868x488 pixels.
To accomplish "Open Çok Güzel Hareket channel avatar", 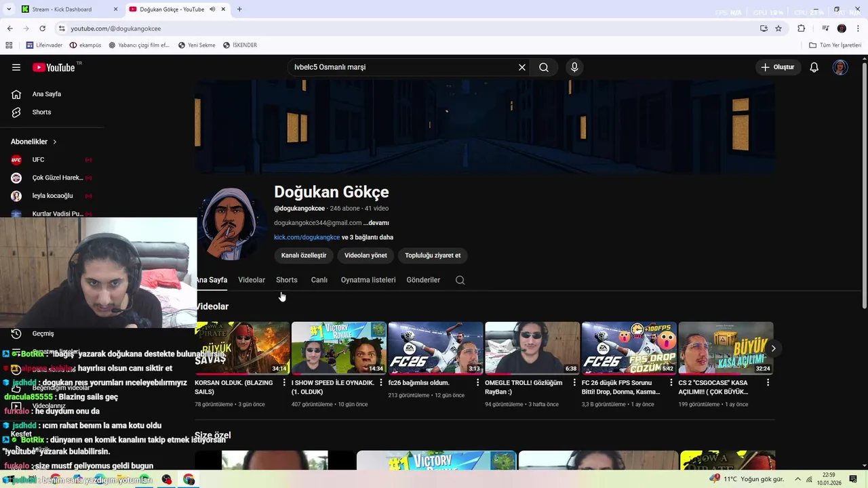I will click(x=16, y=178).
